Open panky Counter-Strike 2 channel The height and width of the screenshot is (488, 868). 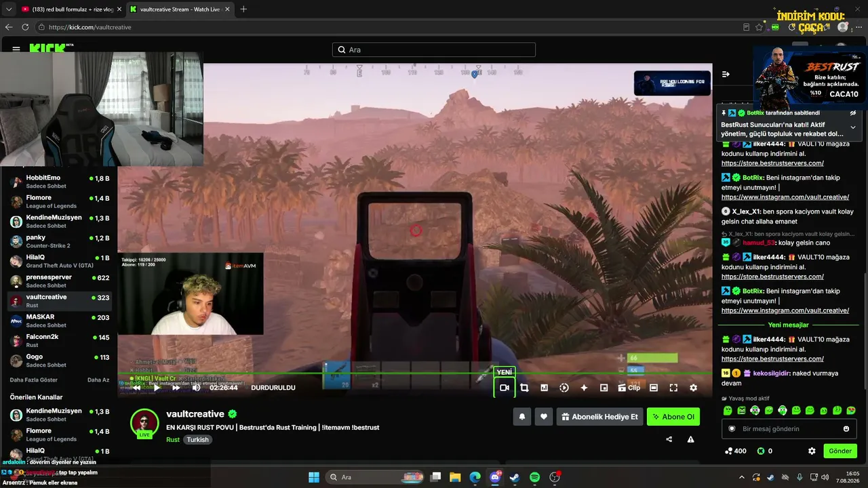60,242
